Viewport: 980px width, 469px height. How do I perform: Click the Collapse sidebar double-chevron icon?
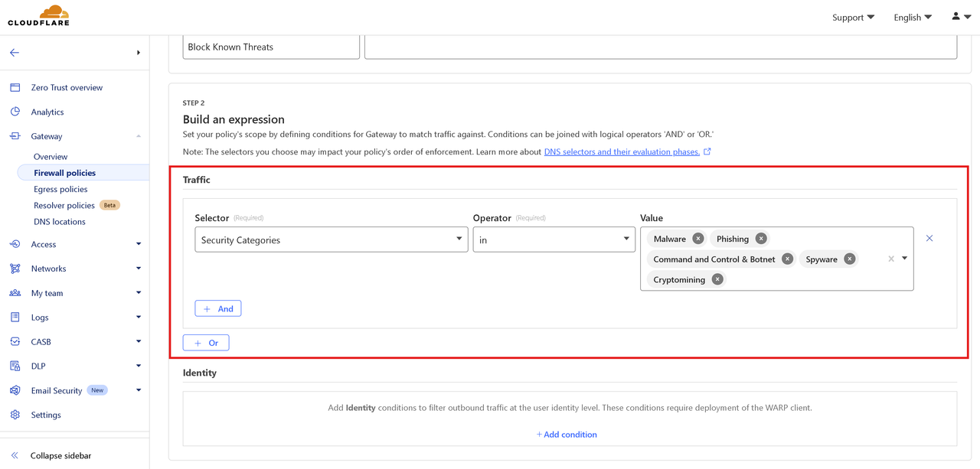pyautogui.click(x=15, y=455)
